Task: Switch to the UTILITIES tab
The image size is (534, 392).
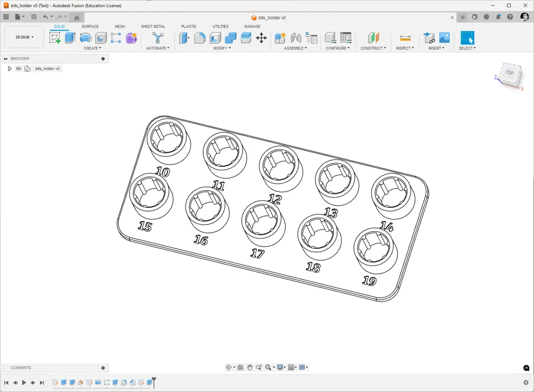Action: click(221, 26)
